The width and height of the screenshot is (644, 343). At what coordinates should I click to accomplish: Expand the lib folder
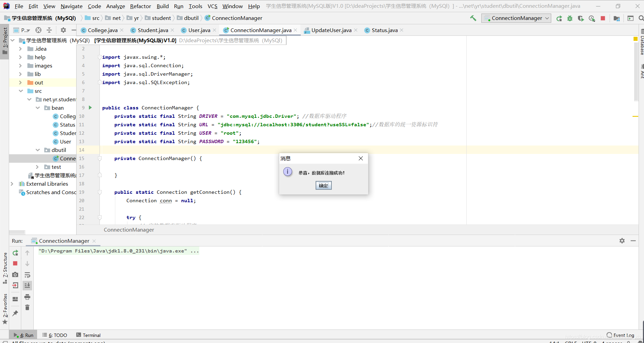click(20, 74)
